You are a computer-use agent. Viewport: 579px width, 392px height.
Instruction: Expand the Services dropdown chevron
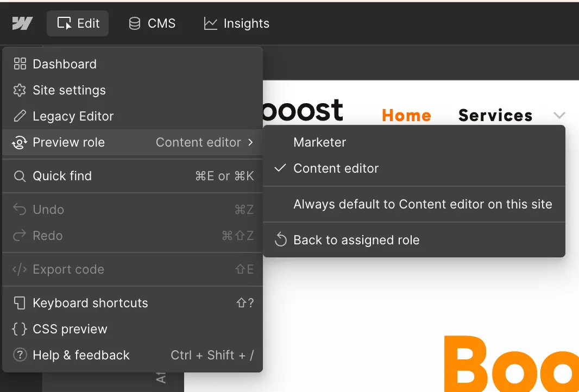[559, 116]
